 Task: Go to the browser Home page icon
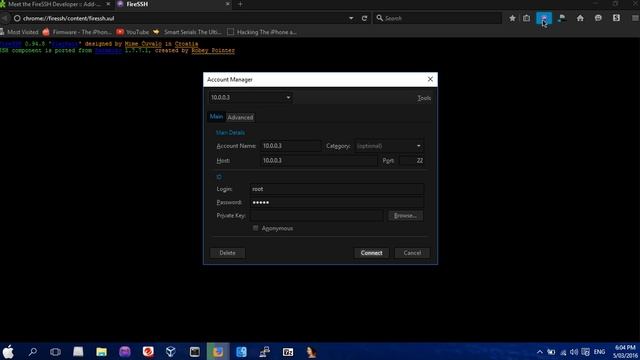[x=580, y=18]
